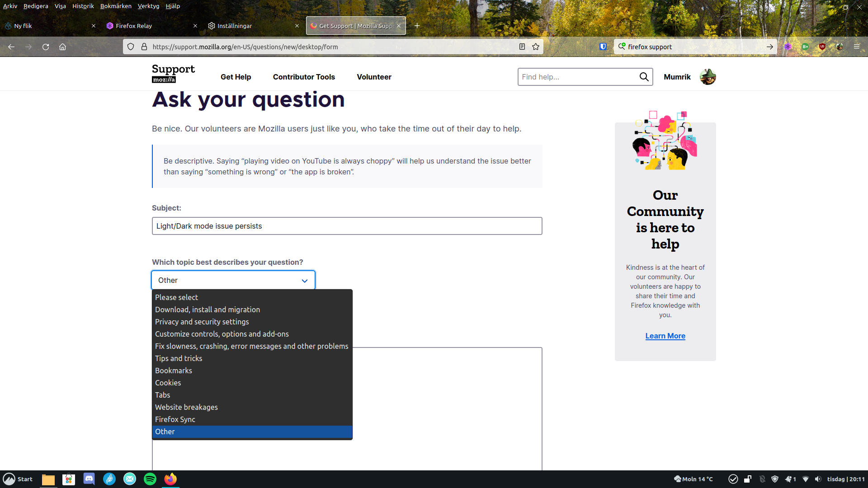Launch Discord from the taskbar
The height and width of the screenshot is (488, 868).
[89, 479]
